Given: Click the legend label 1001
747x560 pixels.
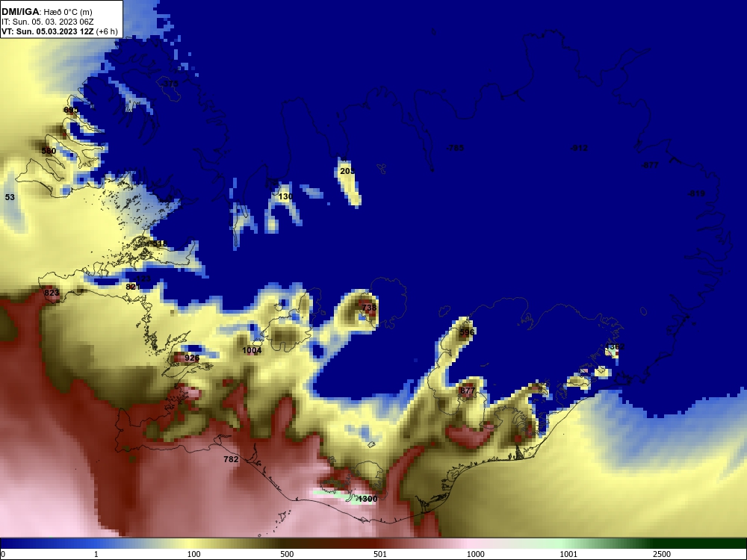Looking at the screenshot, I should pos(568,554).
